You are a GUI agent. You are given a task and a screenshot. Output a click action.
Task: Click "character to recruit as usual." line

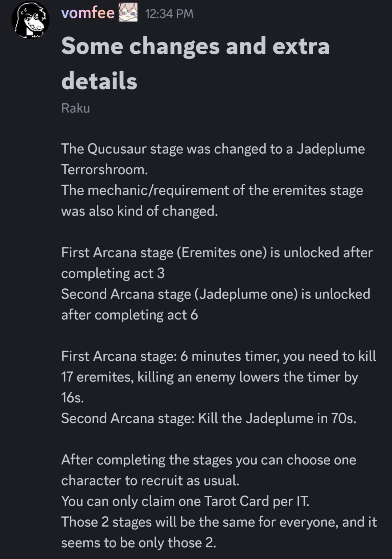[150, 481]
